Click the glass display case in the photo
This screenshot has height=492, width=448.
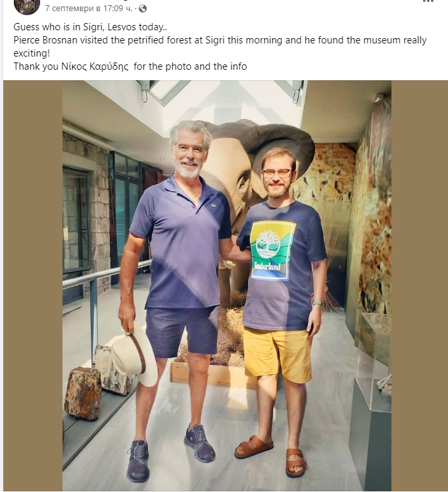(374, 361)
